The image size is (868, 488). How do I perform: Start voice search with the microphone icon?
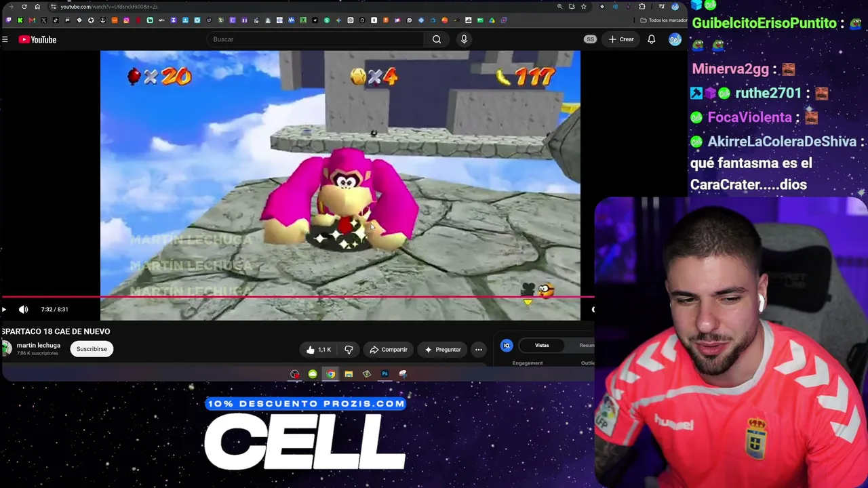point(464,39)
